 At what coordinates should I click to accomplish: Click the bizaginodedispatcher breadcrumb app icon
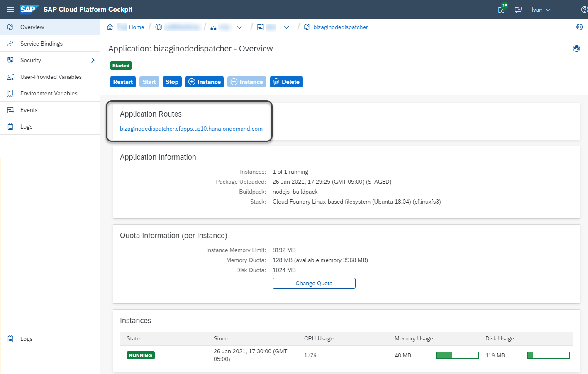click(x=307, y=27)
